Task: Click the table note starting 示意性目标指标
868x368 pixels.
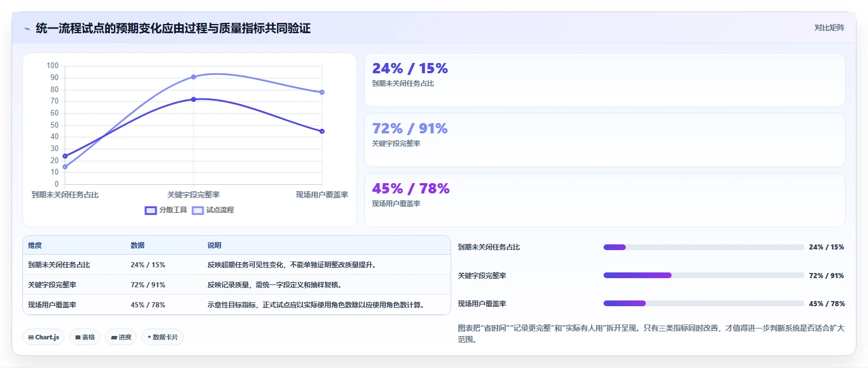Action: 317,305
